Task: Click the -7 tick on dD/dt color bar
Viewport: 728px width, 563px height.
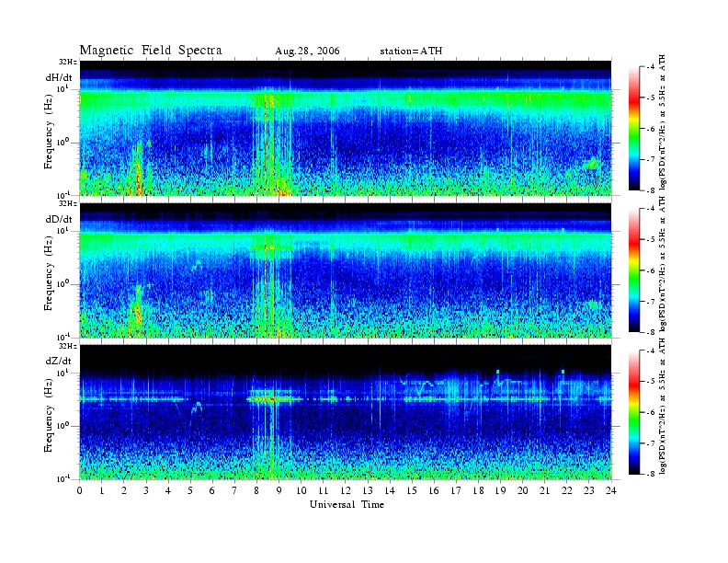Action: point(651,302)
